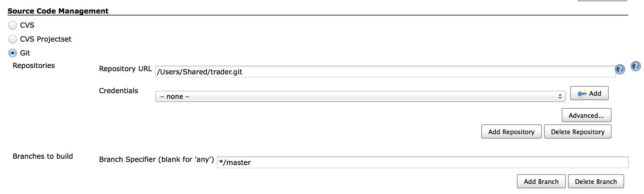This screenshot has width=644, height=194.
Task: Click the Add Repository button
Action: (x=511, y=132)
